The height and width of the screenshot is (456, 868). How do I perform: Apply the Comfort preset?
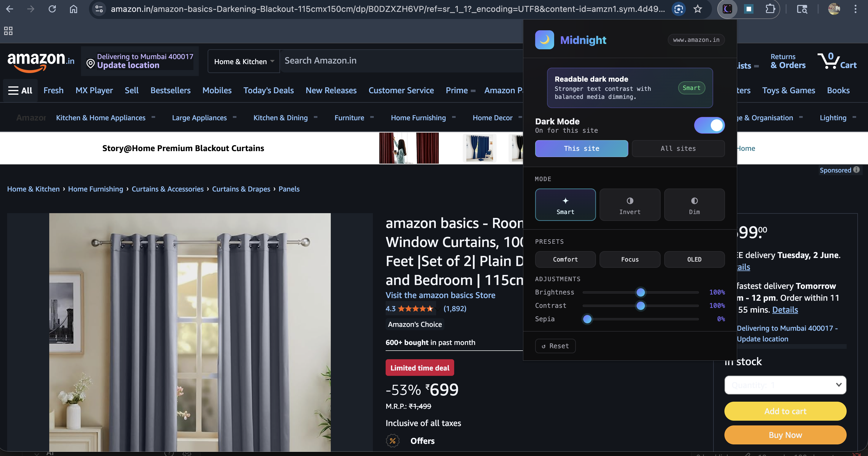pos(565,259)
